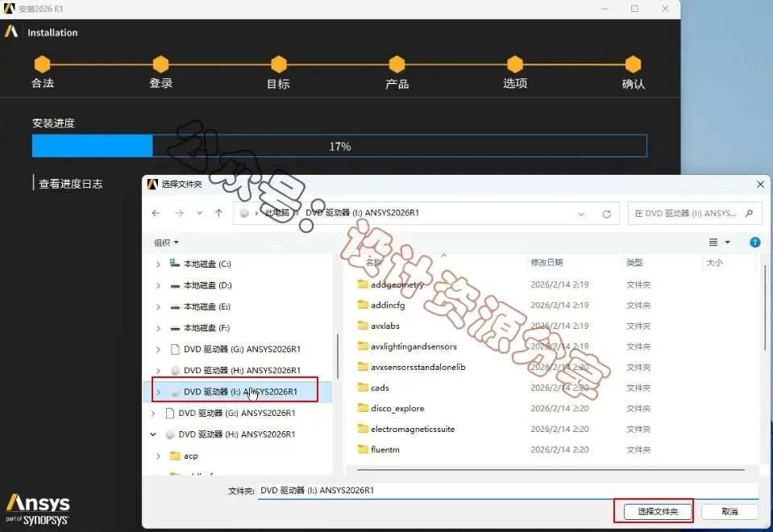Select the avxlightingandsensors folder
This screenshot has height=532, width=773.
point(414,347)
